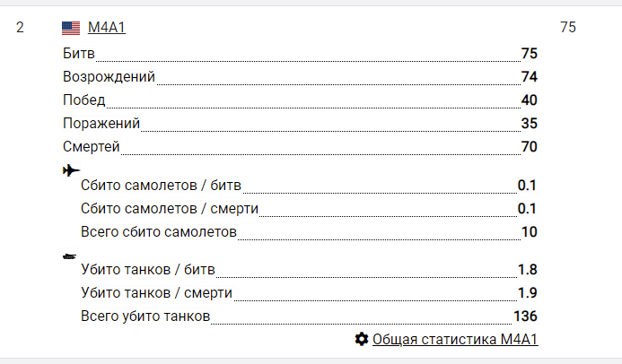Click the tank icon above tank stats
The width and height of the screenshot is (622, 364).
pyautogui.click(x=71, y=256)
